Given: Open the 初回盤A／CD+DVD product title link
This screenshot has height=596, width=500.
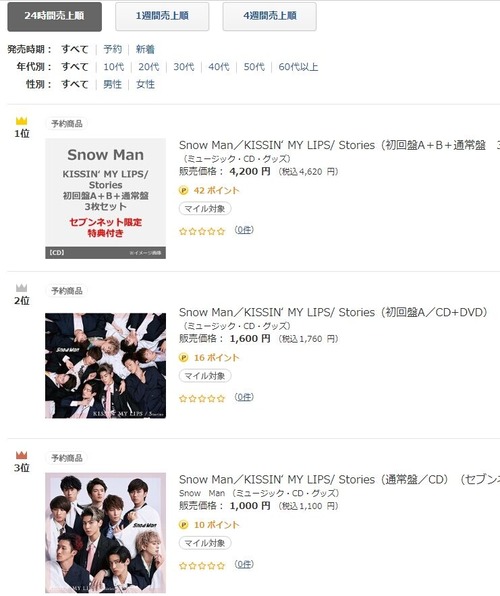Looking at the screenshot, I should coord(333,312).
